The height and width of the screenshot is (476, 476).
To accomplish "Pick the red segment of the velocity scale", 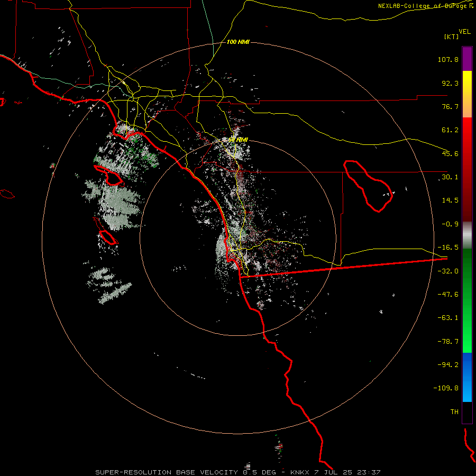I will coord(467,169).
